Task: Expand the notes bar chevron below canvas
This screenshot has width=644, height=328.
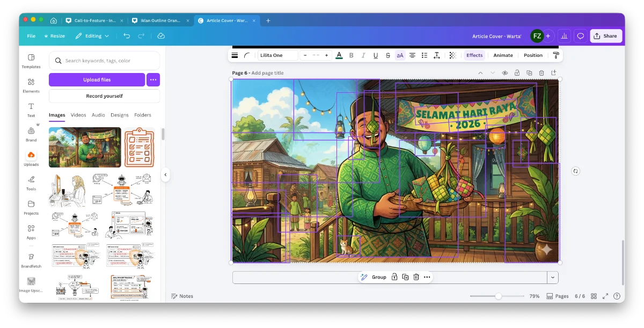Action: (x=552, y=278)
